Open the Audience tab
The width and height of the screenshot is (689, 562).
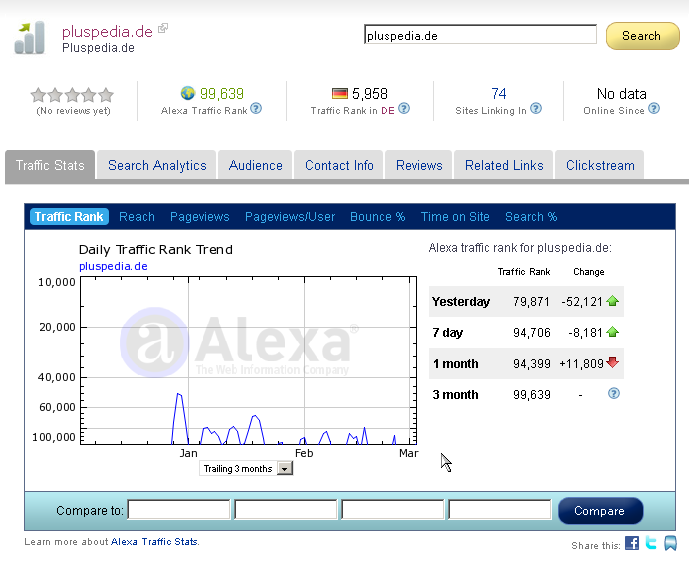(255, 165)
